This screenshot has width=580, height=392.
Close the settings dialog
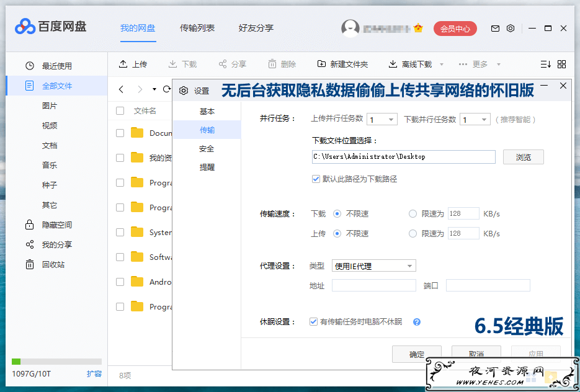(563, 86)
